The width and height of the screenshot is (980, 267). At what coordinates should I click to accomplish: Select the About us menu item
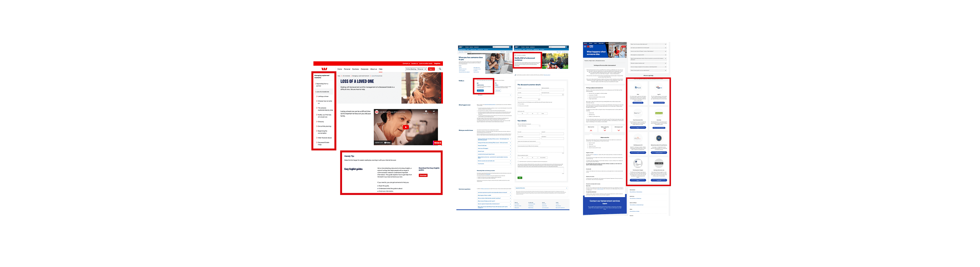(x=374, y=69)
